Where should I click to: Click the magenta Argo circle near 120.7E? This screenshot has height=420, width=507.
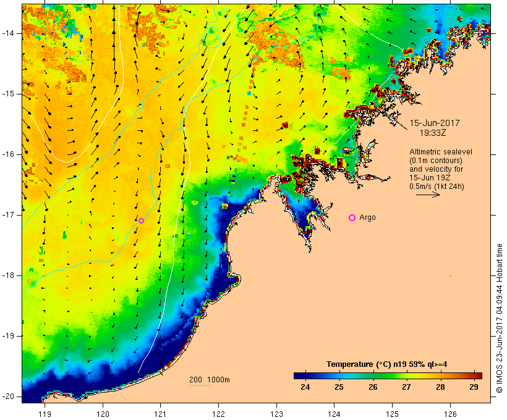click(x=142, y=220)
